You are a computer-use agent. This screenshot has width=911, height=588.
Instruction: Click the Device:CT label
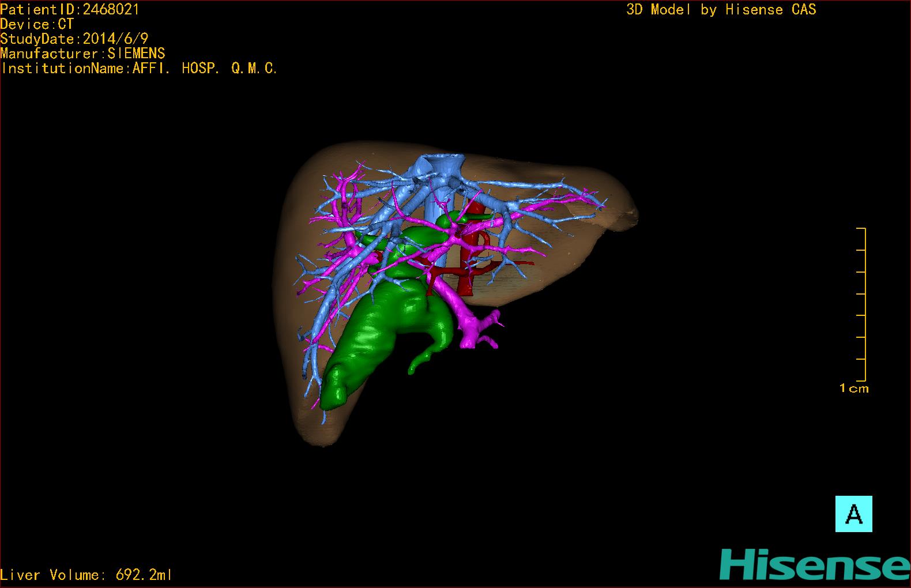pos(37,24)
